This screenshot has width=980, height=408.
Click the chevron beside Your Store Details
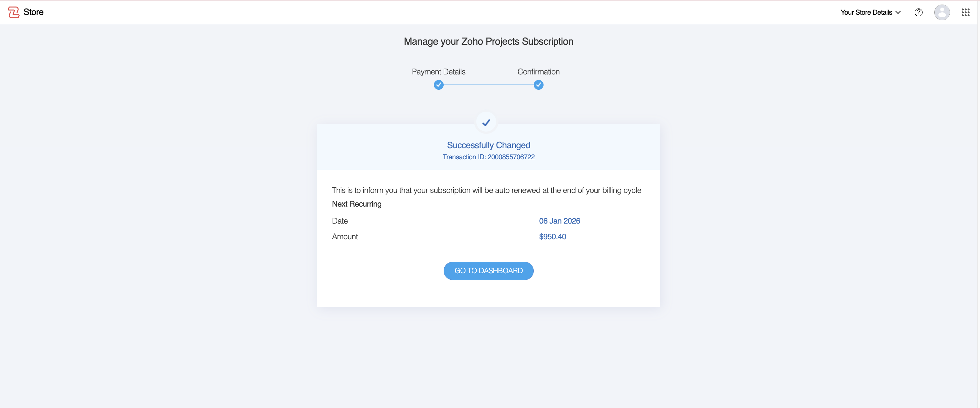click(898, 12)
